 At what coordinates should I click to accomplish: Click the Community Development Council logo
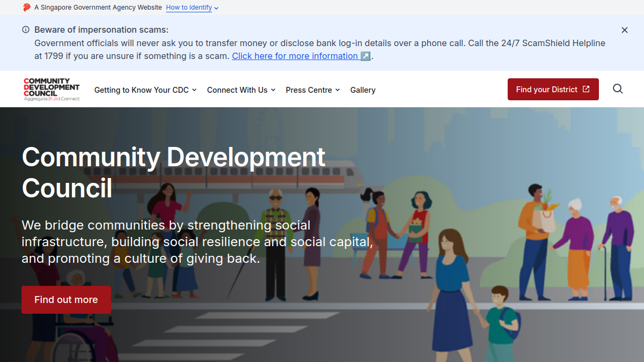(52, 90)
